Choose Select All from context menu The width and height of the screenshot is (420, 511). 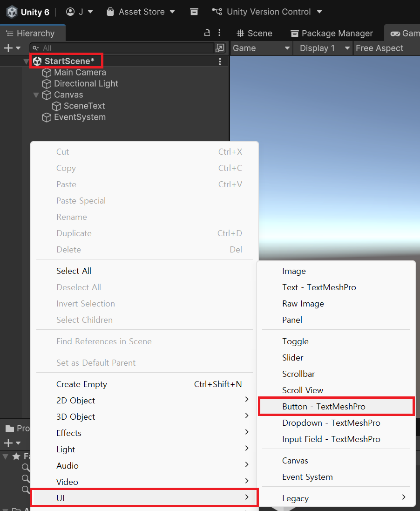click(144, 271)
